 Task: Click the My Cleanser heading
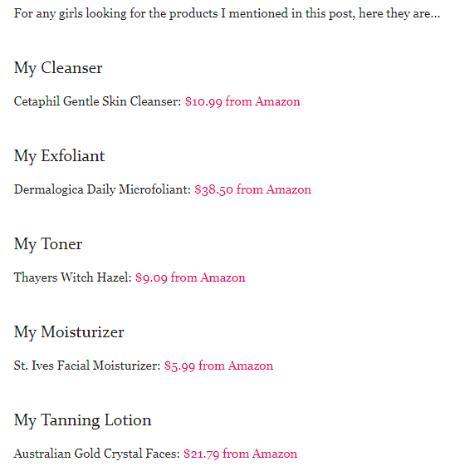click(58, 68)
